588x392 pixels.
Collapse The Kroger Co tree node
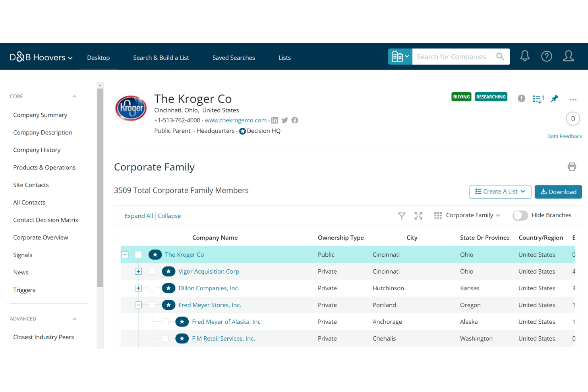point(125,255)
